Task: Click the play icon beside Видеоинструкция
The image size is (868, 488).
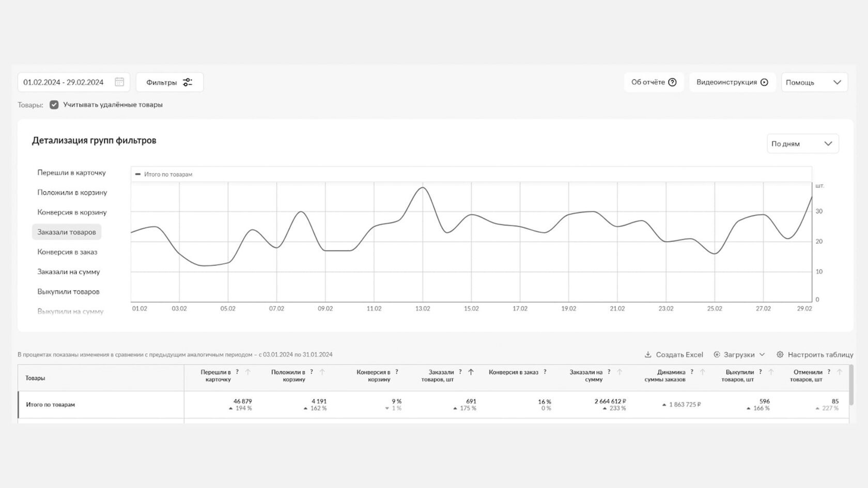Action: pyautogui.click(x=764, y=82)
